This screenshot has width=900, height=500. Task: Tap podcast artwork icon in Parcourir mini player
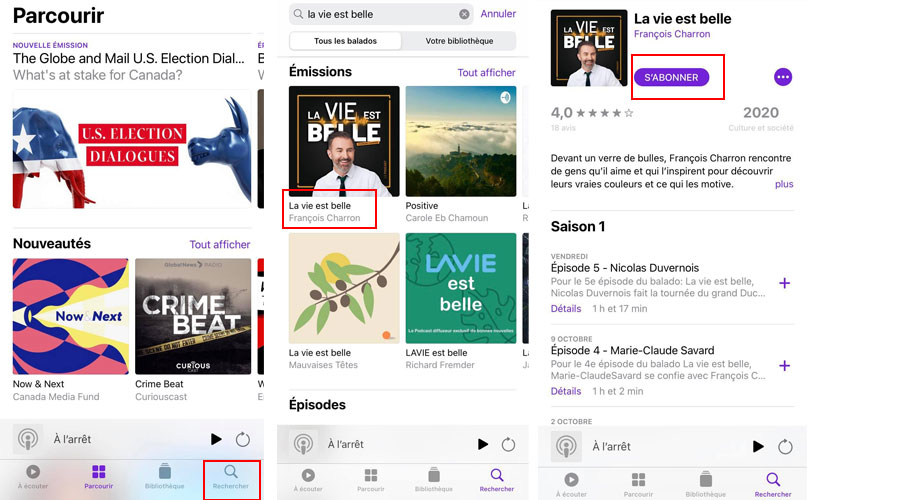tap(28, 439)
